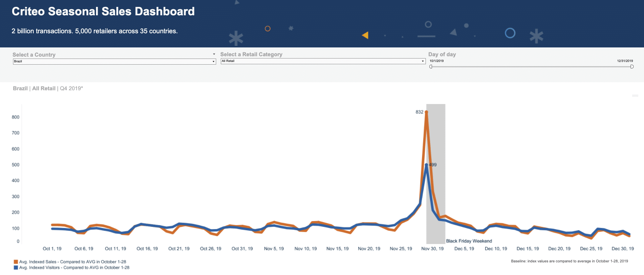The height and width of the screenshot is (275, 644).
Task: Click the Oct 16, 19 axis label
Action: [147, 249]
